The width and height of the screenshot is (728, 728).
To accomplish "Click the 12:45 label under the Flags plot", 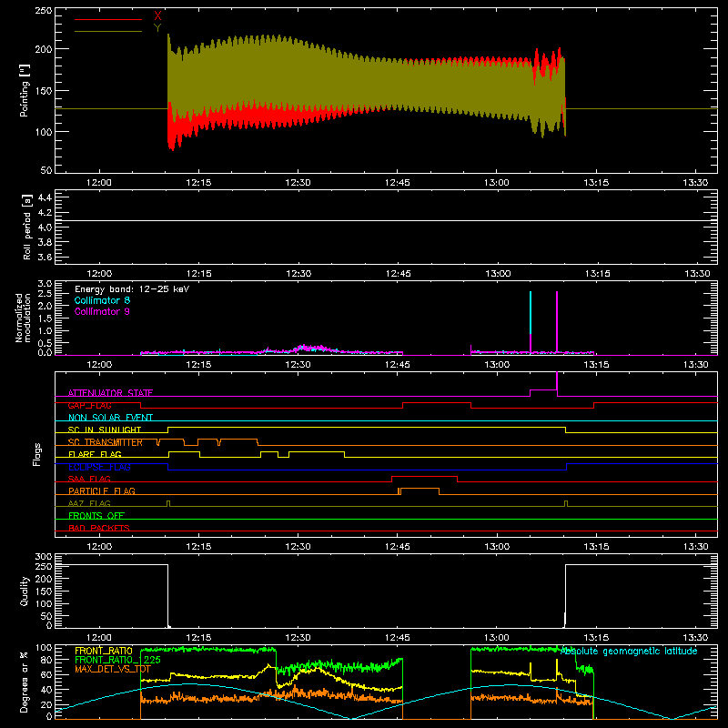I will [x=398, y=547].
